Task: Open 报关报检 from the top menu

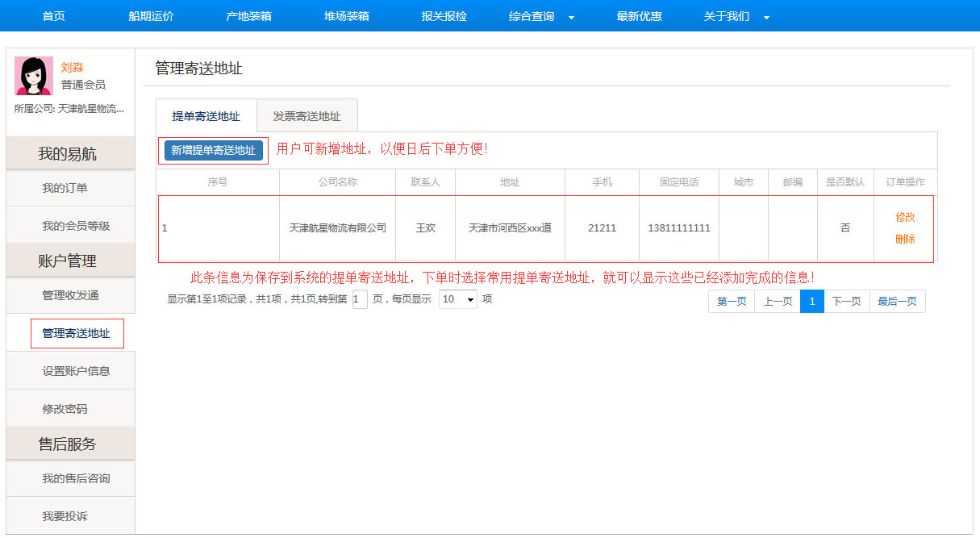Action: 444,16
